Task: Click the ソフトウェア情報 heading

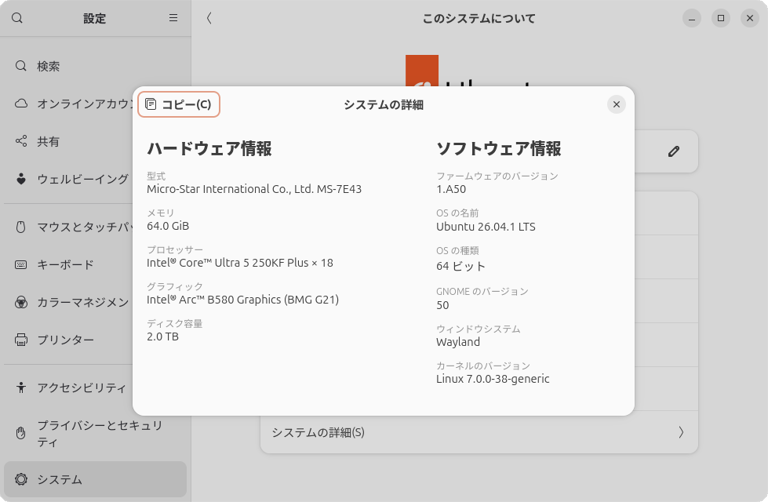Action: click(x=499, y=148)
